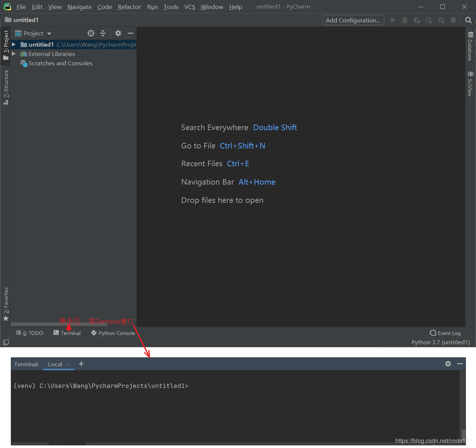The image size is (476, 448).
Task: Maximize the PyCharm window
Action: 442,7
